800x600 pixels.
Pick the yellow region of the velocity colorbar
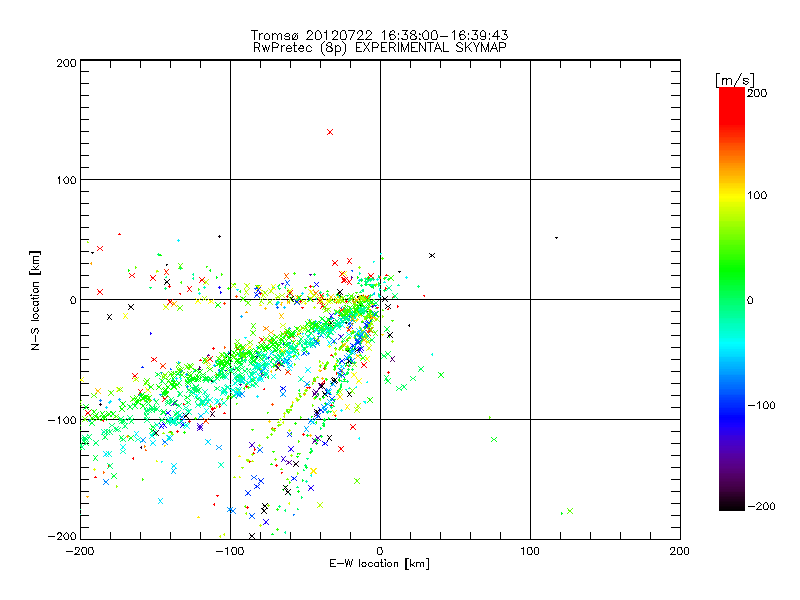732,196
